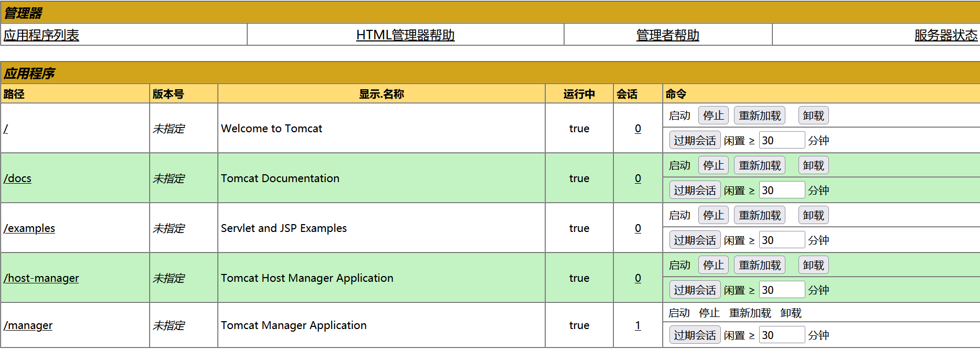Open the 应用程序列表 link
The height and width of the screenshot is (360, 980).
[x=41, y=35]
